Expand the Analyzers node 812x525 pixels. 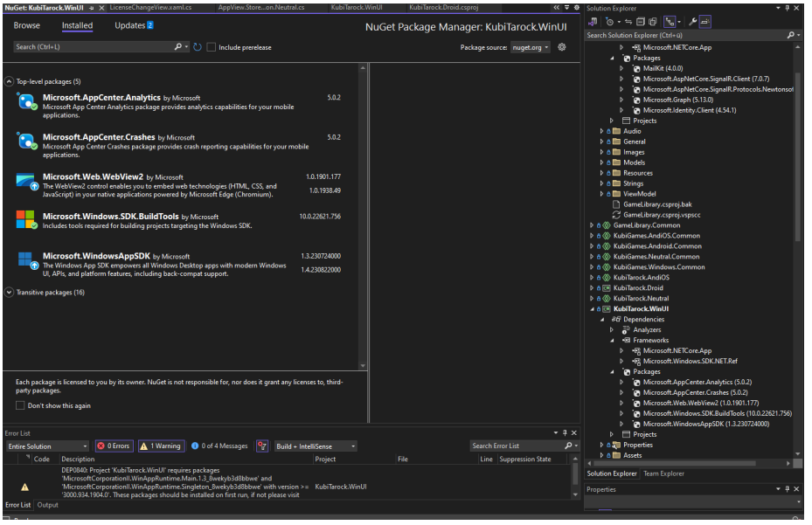[x=612, y=330]
